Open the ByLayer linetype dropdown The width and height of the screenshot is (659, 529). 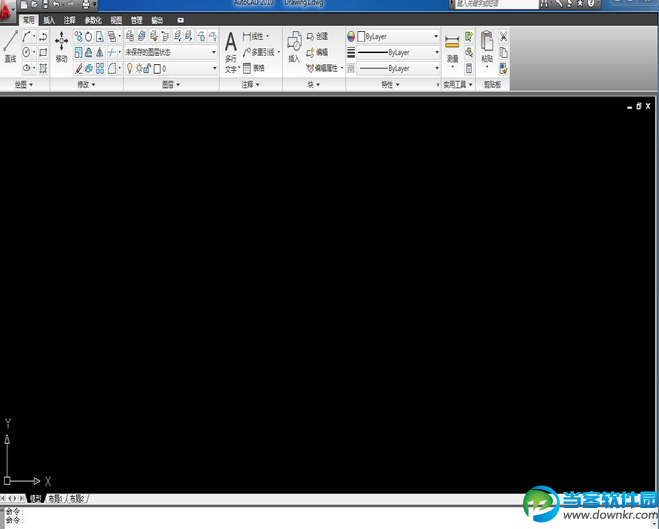pos(398,68)
